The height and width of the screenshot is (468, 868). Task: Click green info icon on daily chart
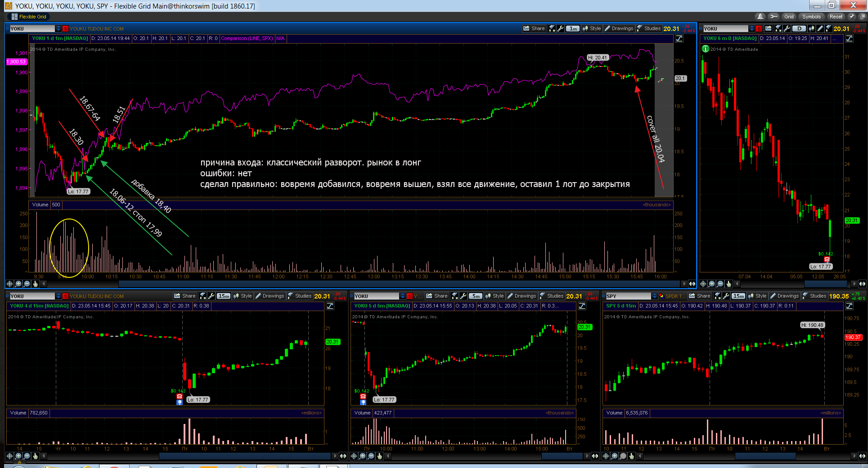(706, 49)
